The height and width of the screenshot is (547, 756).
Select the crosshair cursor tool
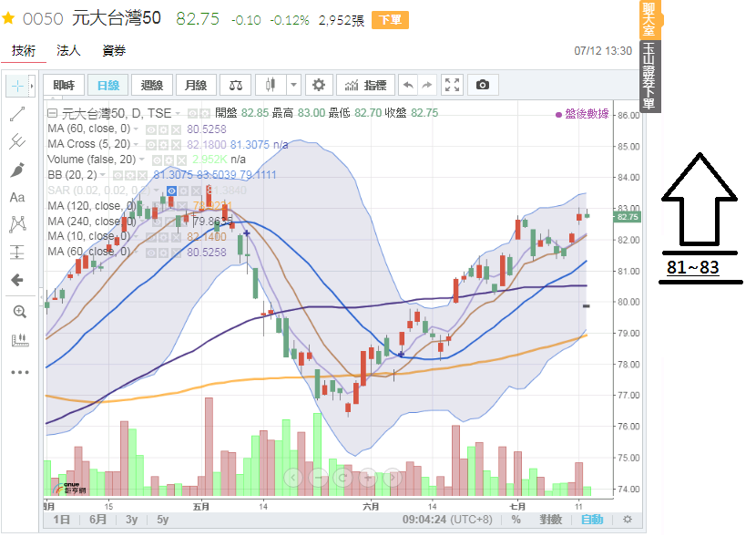17,87
